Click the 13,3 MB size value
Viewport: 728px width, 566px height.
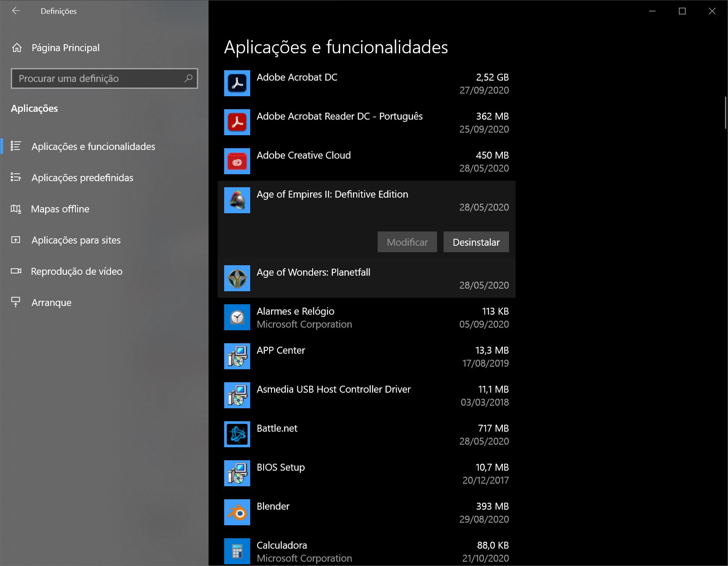492,350
